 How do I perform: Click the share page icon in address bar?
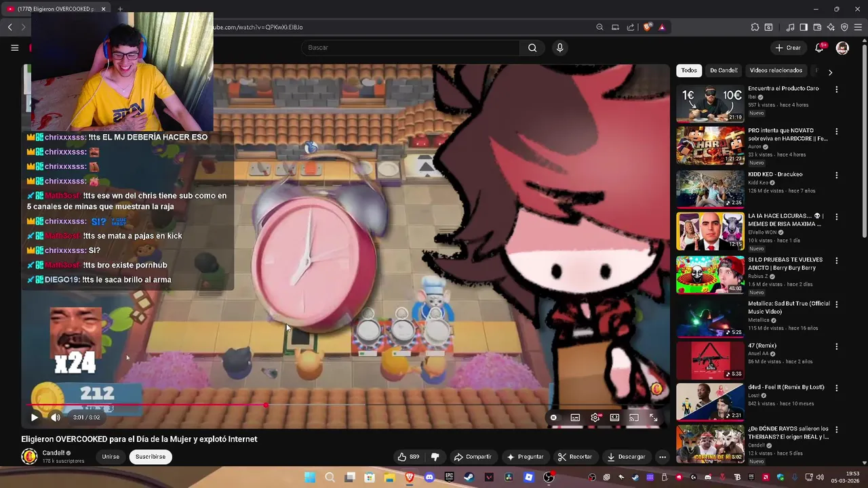(631, 27)
